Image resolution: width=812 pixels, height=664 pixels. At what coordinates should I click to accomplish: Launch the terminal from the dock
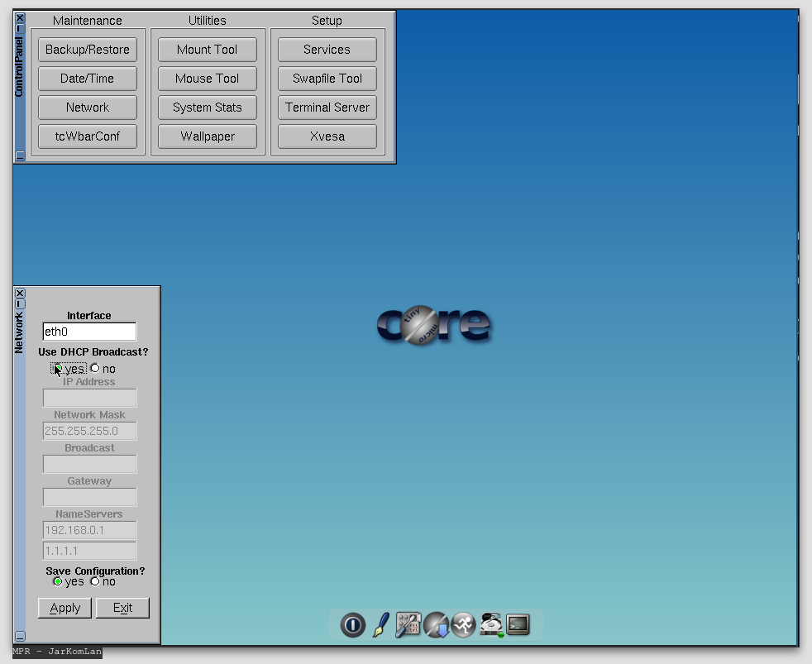pyautogui.click(x=518, y=625)
